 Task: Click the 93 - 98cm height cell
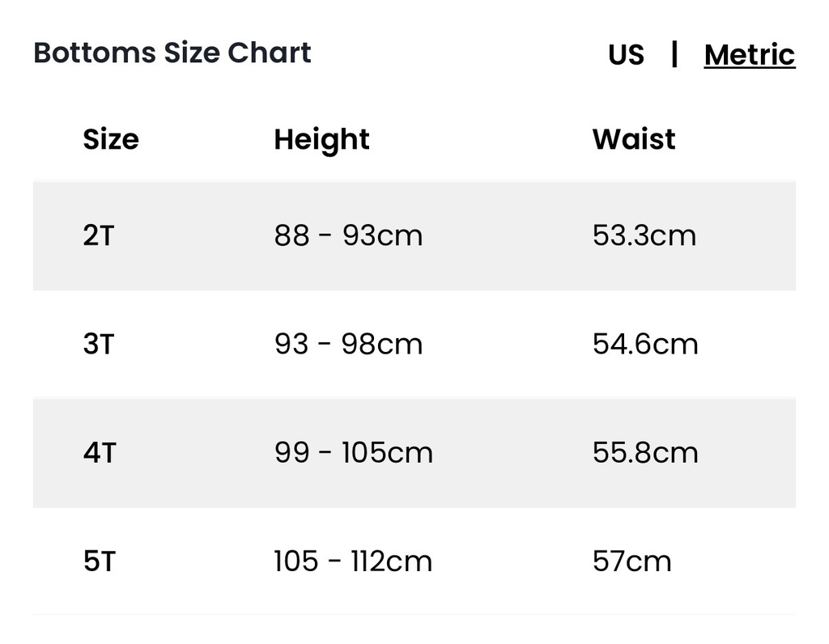point(348,344)
